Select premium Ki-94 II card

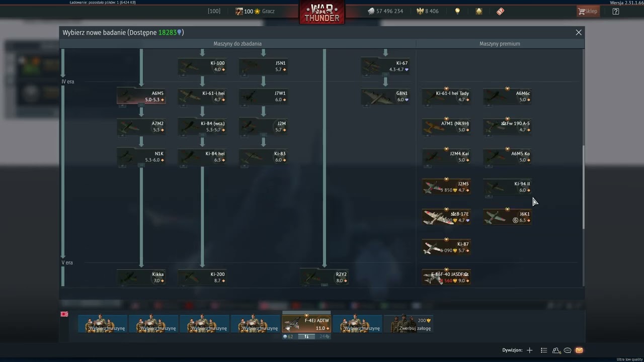(507, 187)
